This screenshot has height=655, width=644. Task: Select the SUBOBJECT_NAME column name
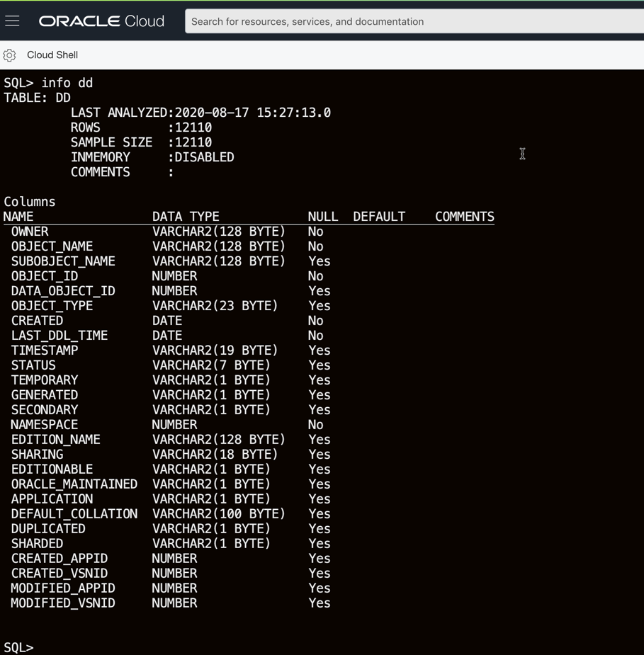(63, 261)
